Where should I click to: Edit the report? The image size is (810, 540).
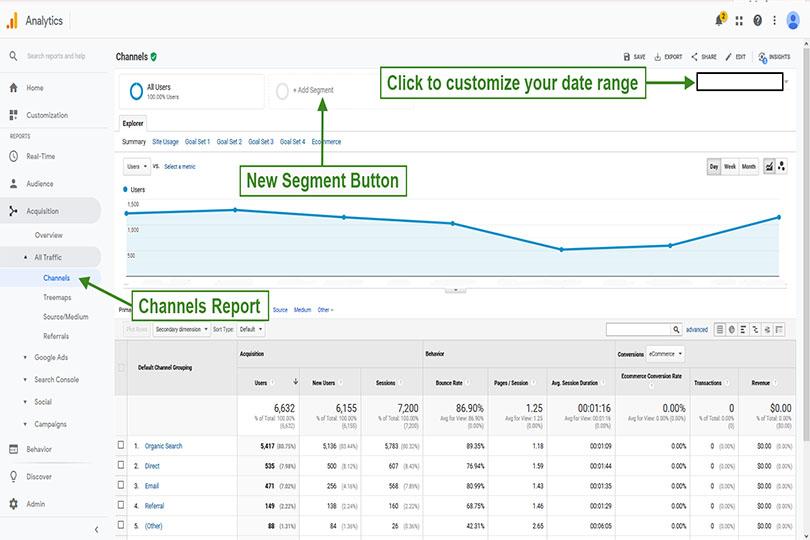point(735,57)
